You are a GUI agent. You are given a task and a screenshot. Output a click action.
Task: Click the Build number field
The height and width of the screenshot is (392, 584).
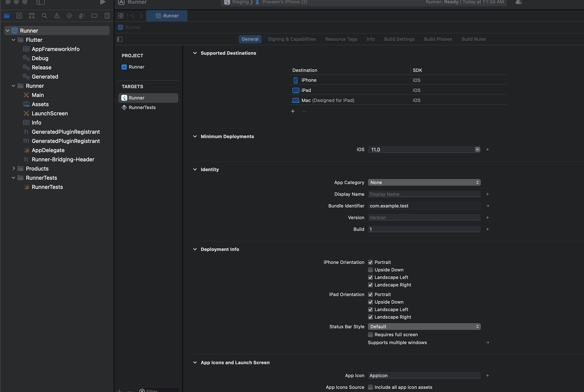(424, 229)
